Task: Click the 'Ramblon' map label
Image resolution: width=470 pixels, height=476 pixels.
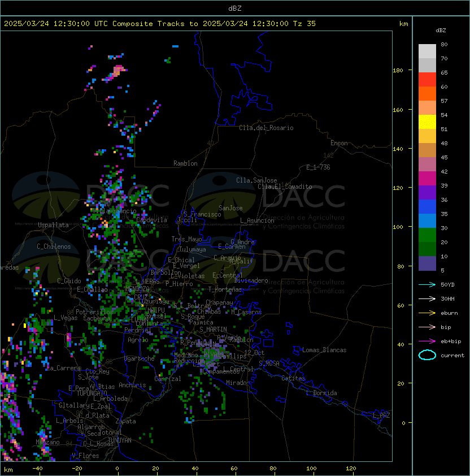Action: click(x=185, y=163)
